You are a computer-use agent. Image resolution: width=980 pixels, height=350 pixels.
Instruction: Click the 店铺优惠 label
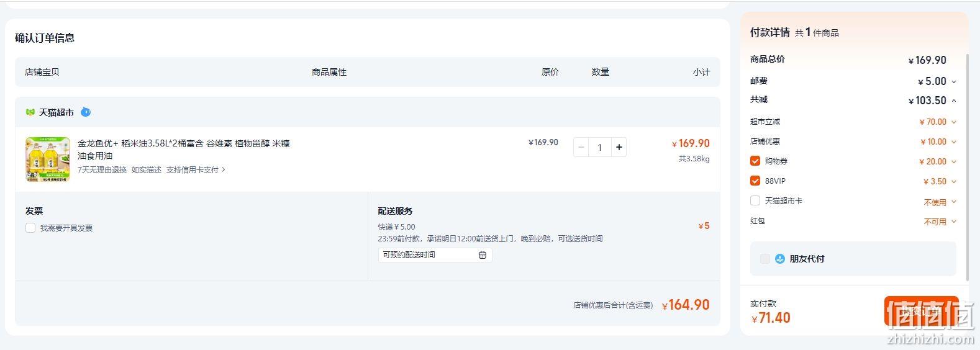(765, 141)
